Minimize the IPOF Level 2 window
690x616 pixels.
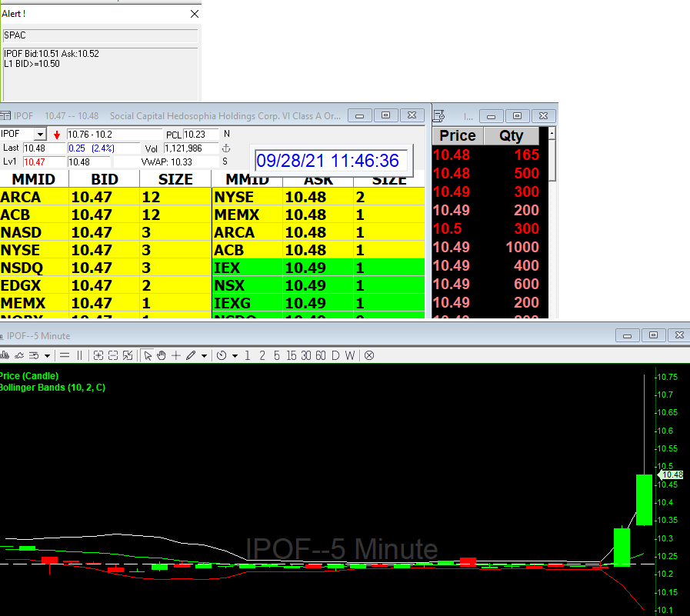(x=359, y=115)
